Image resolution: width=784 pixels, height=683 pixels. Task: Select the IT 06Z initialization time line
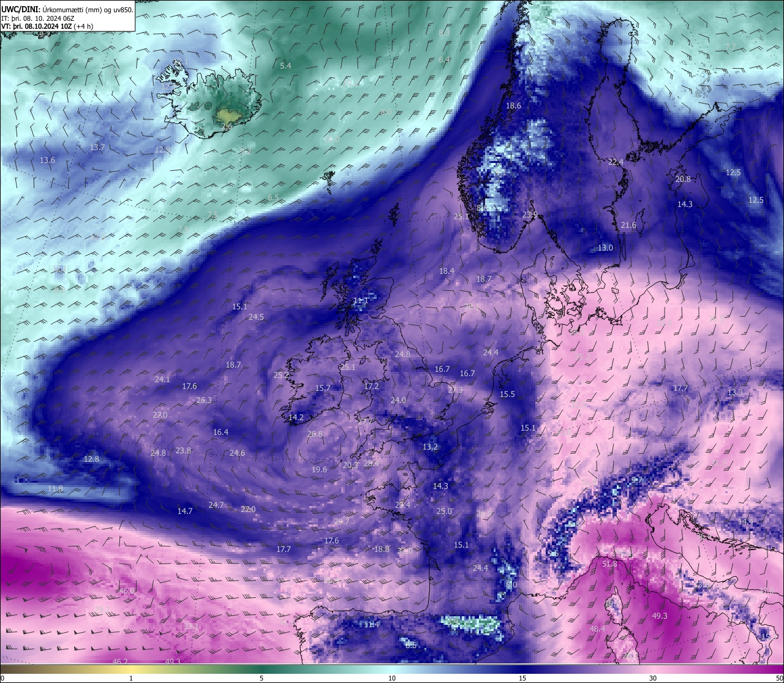(x=39, y=18)
